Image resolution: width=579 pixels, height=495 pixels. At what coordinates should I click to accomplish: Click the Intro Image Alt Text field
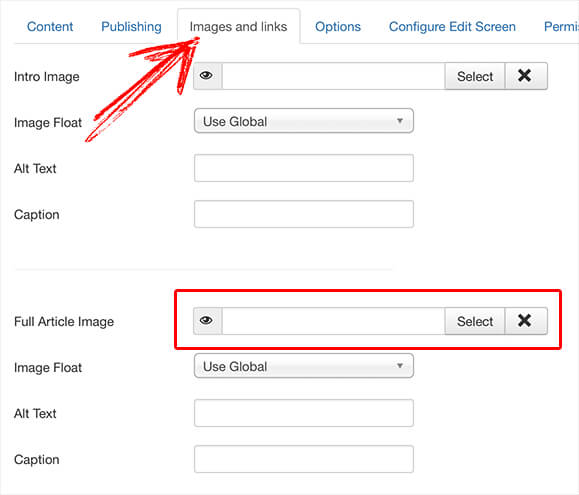click(x=304, y=168)
